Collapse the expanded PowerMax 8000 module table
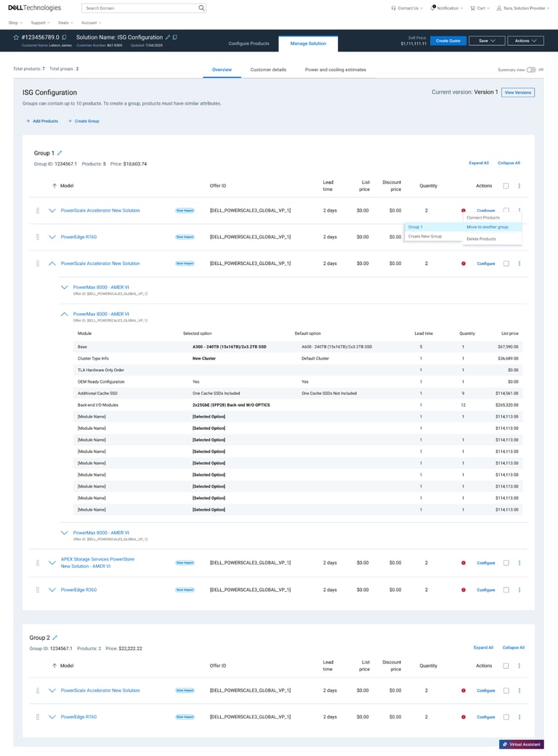The width and height of the screenshot is (558, 756). click(x=64, y=314)
